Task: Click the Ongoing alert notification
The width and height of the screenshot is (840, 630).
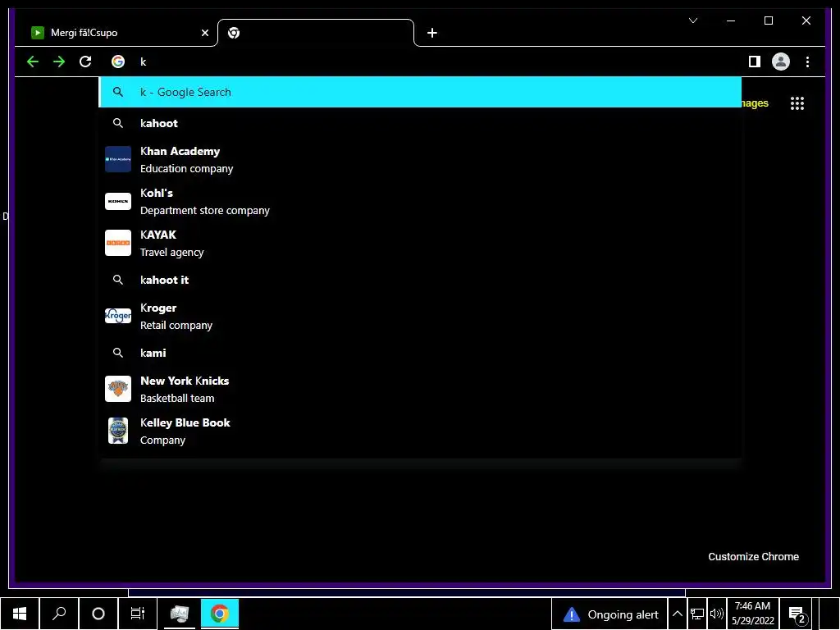Action: [610, 614]
